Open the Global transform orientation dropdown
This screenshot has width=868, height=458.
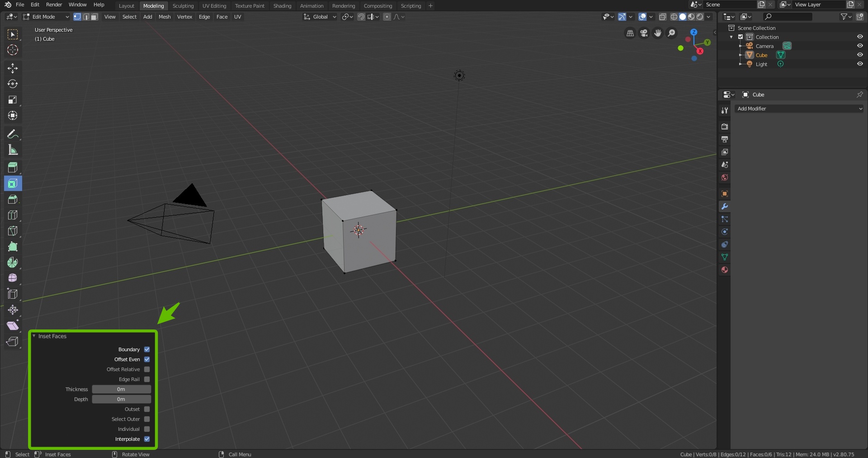click(x=320, y=17)
